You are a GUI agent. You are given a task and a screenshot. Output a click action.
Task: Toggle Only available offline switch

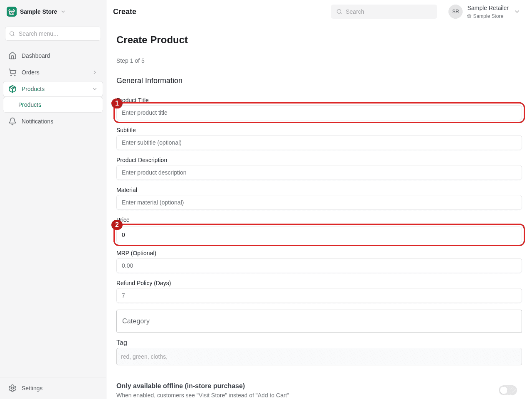click(x=508, y=390)
